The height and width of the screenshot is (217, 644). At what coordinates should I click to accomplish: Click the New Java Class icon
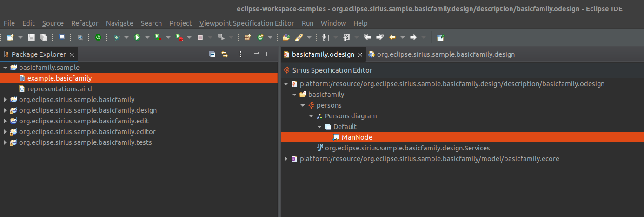[260, 37]
